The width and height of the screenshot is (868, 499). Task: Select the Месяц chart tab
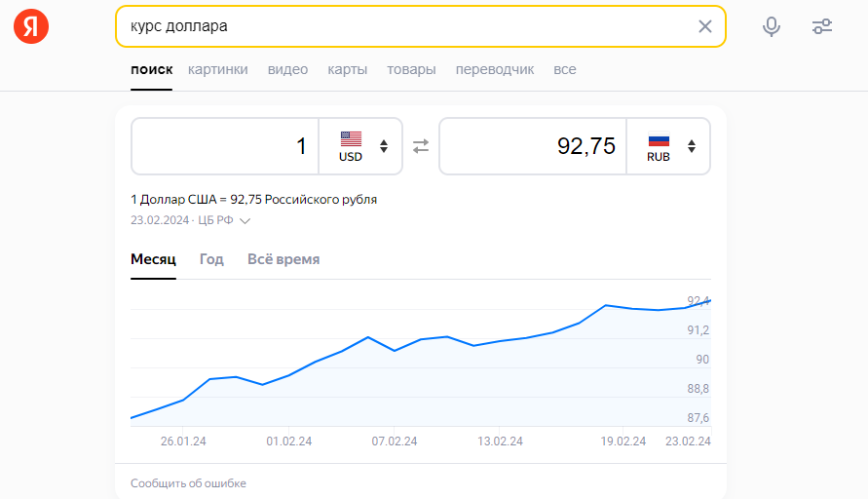pyautogui.click(x=153, y=259)
